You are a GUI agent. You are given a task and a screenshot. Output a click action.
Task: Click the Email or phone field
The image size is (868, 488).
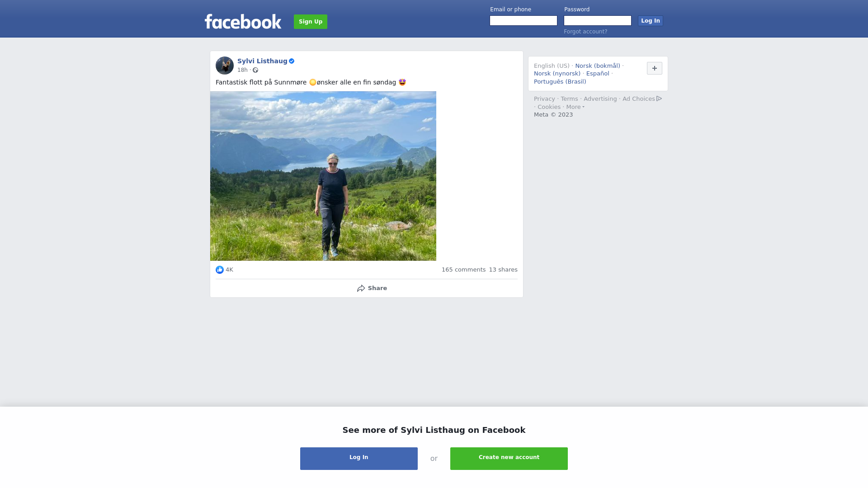[x=524, y=21]
